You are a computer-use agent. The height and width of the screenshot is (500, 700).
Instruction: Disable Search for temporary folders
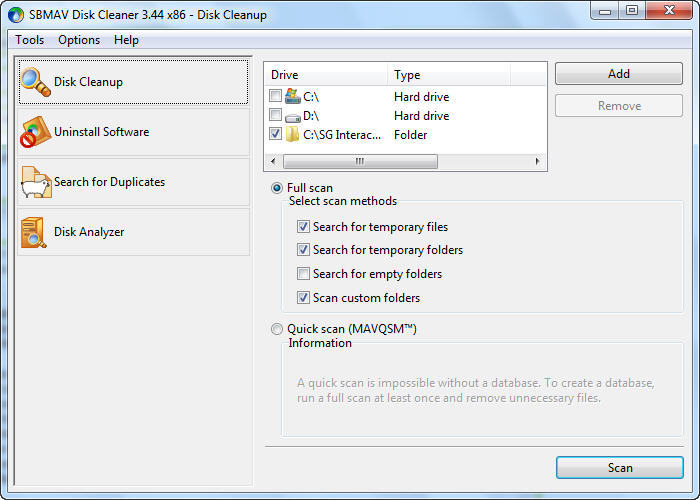point(303,250)
